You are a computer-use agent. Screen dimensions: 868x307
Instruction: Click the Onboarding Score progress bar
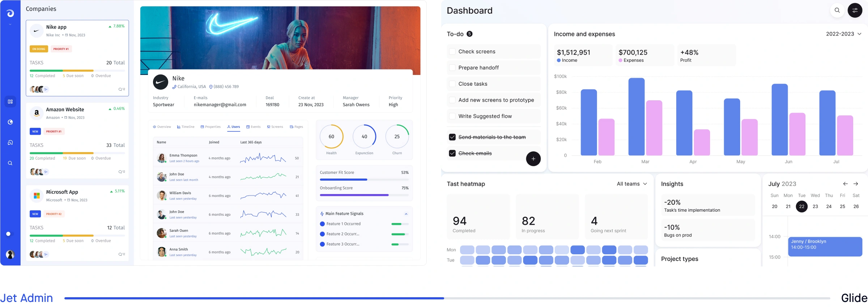[x=364, y=195]
